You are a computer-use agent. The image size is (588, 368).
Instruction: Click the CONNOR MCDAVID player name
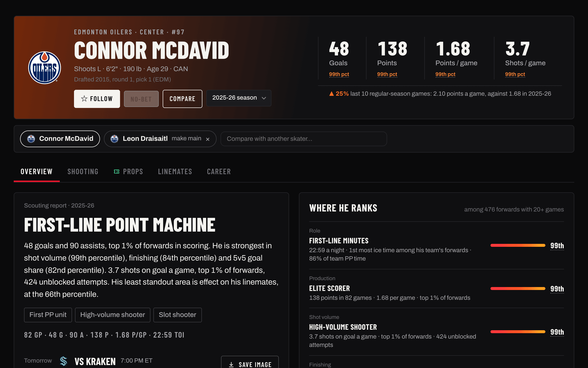tap(152, 50)
